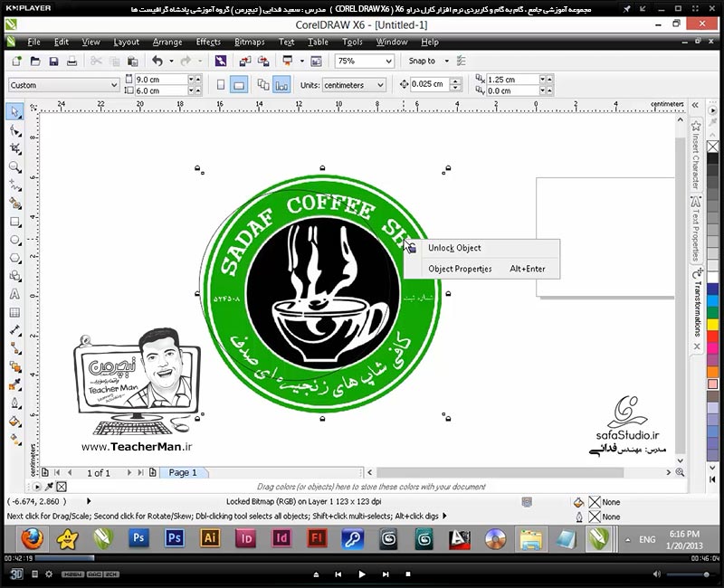Open Illustrator from the taskbar
Viewport: 724px width, 588px height.
(x=210, y=538)
